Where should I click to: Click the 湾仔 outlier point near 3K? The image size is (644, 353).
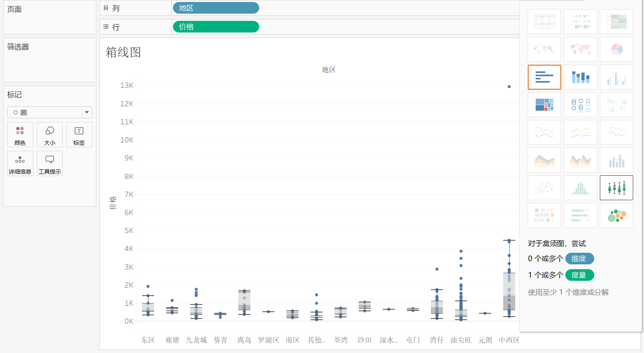pos(437,269)
